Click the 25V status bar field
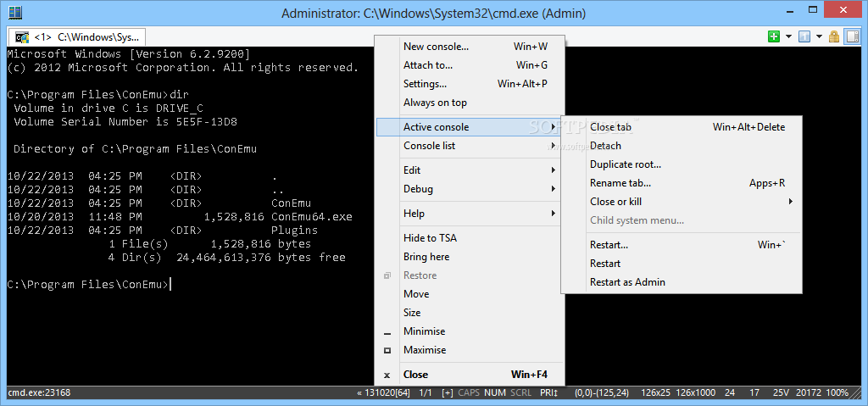This screenshot has height=406, width=868. click(x=781, y=392)
